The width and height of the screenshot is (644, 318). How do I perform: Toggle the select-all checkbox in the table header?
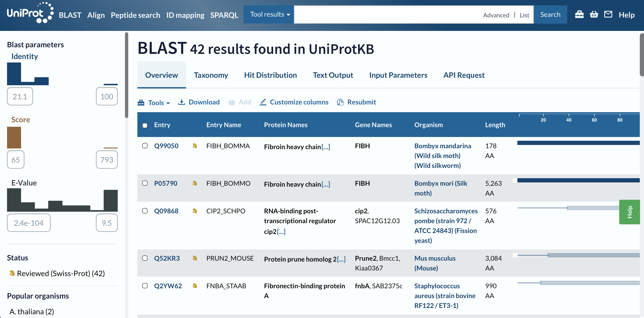pyautogui.click(x=145, y=125)
